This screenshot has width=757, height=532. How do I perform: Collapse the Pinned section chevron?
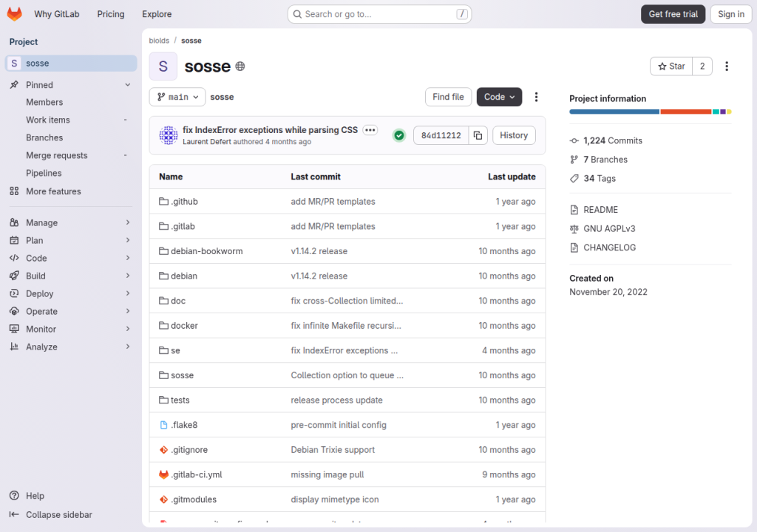[x=127, y=85]
